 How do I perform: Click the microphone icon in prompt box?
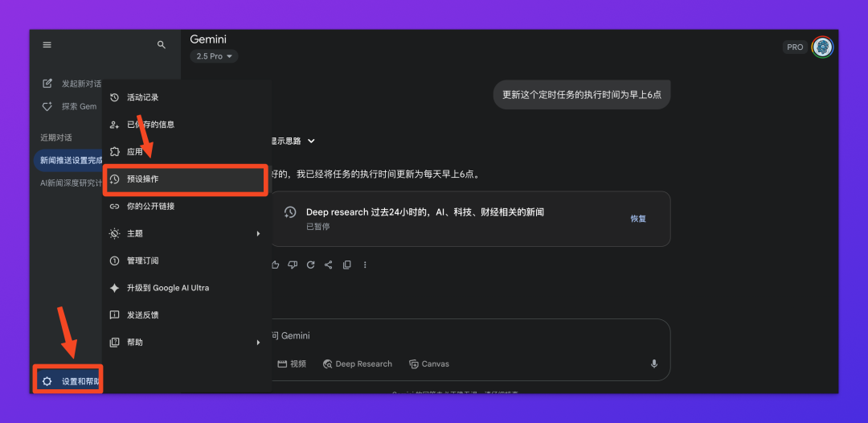(x=653, y=363)
